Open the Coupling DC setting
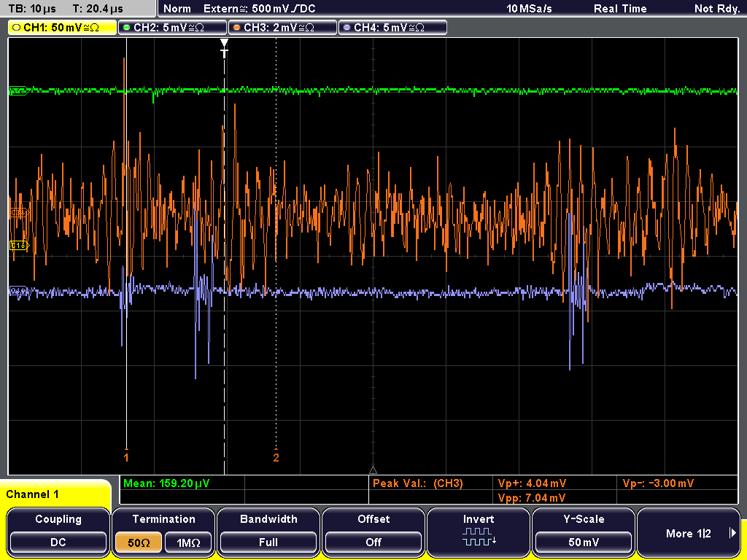Image resolution: width=747 pixels, height=560 pixels. pyautogui.click(x=58, y=532)
